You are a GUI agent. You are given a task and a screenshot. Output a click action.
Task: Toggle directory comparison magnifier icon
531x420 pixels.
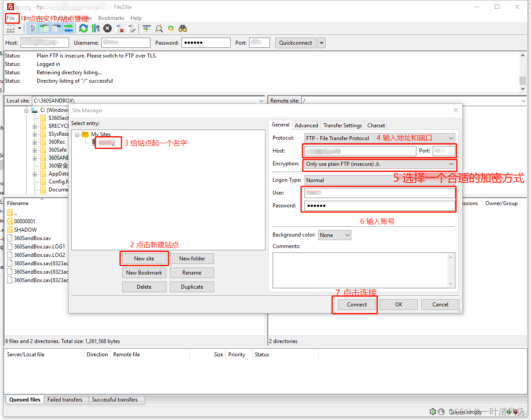(x=159, y=28)
